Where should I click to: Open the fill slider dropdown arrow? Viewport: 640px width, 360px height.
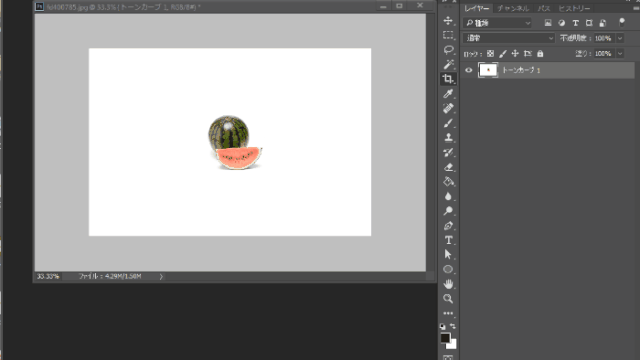[x=620, y=53]
